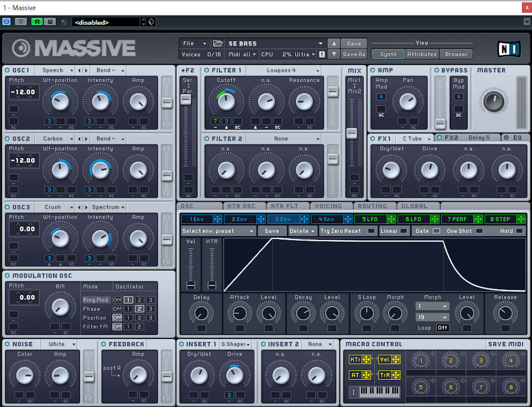
Task: Click the Massive logo circle icon
Action: pos(21,48)
